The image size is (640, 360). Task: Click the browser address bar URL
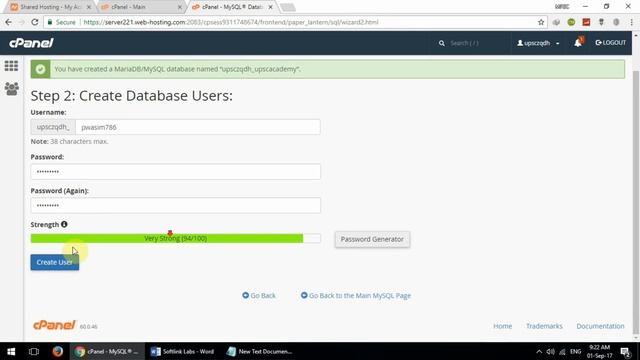click(231, 22)
